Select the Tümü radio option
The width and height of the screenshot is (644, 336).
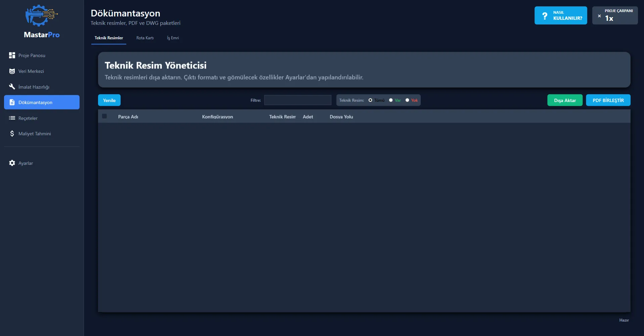click(370, 100)
